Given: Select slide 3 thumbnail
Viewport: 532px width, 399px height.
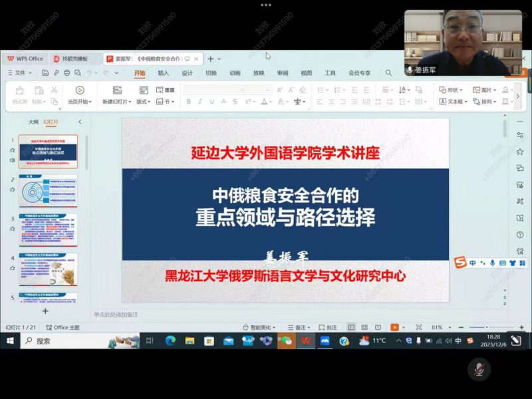Looking at the screenshot, I should [48, 230].
